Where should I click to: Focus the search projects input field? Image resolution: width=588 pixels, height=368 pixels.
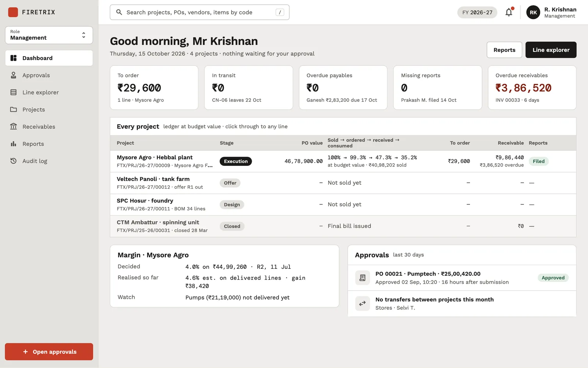click(x=200, y=12)
